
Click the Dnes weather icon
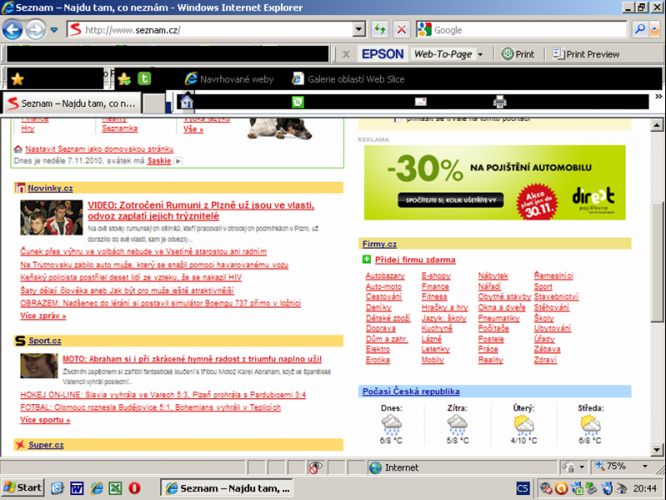[391, 425]
